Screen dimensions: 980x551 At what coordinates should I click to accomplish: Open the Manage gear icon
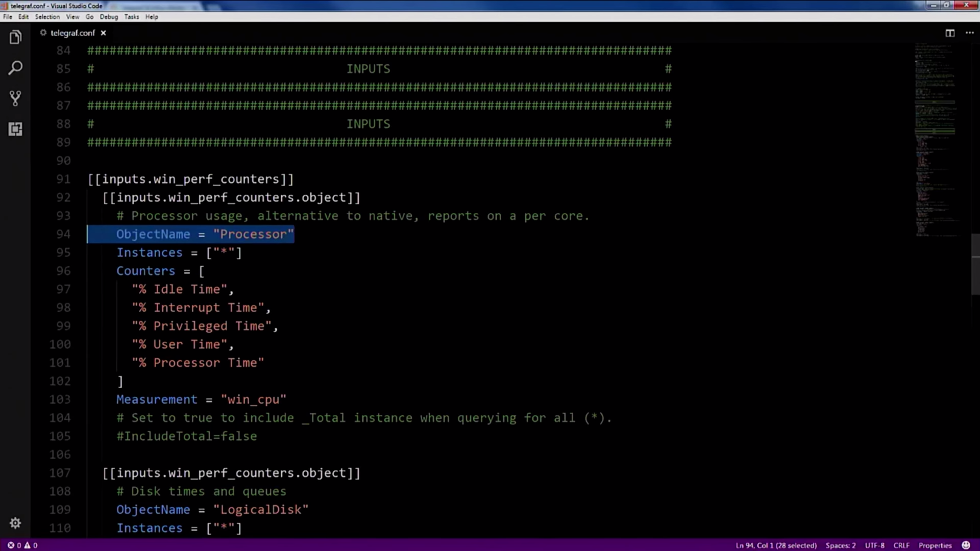click(x=15, y=523)
